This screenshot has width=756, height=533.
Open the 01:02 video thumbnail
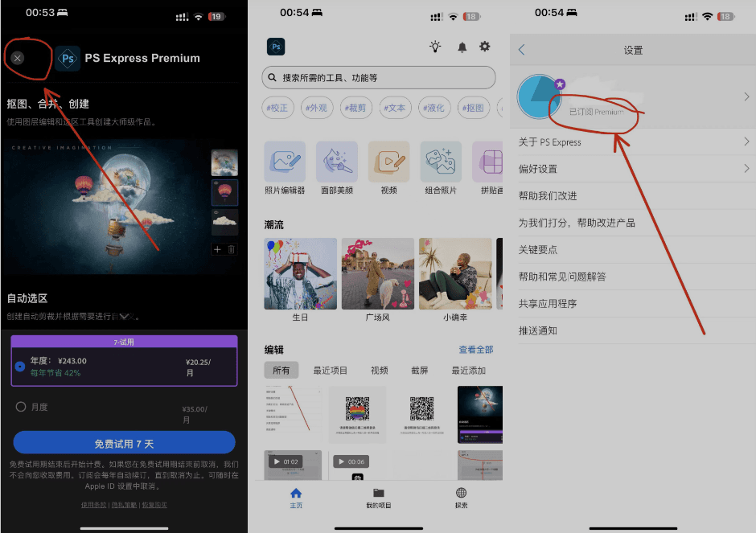click(x=293, y=465)
